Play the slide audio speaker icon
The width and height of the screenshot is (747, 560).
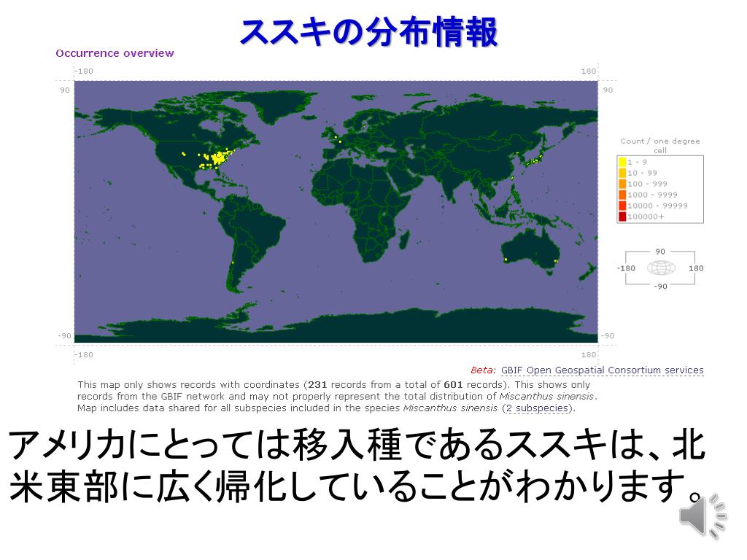pyautogui.click(x=703, y=517)
